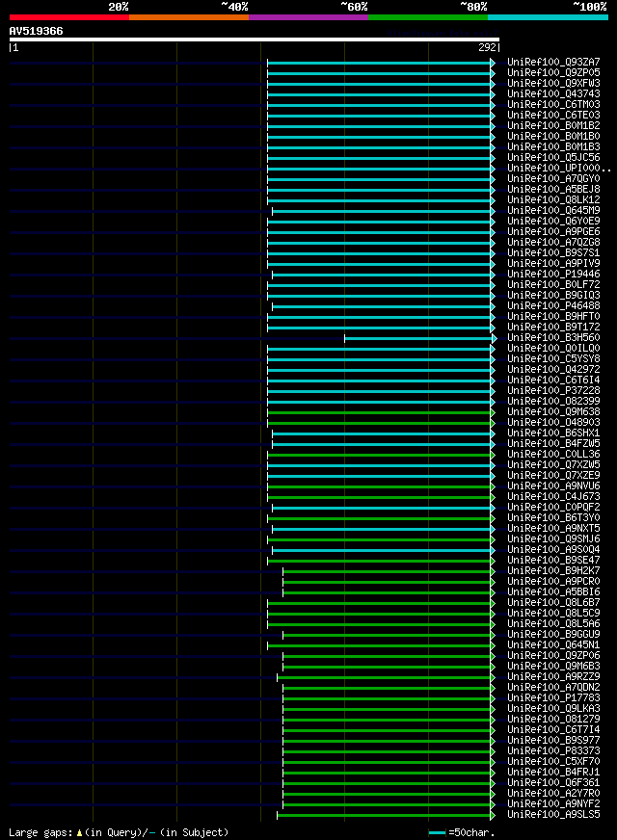The image size is (617, 840).
Task: Click the red 20% identity legend segment
Action: click(69, 17)
